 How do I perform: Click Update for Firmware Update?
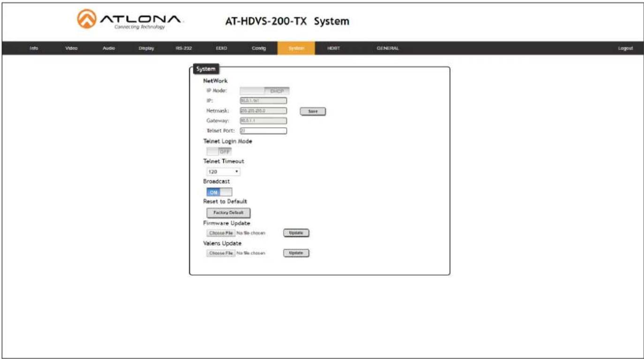click(296, 233)
